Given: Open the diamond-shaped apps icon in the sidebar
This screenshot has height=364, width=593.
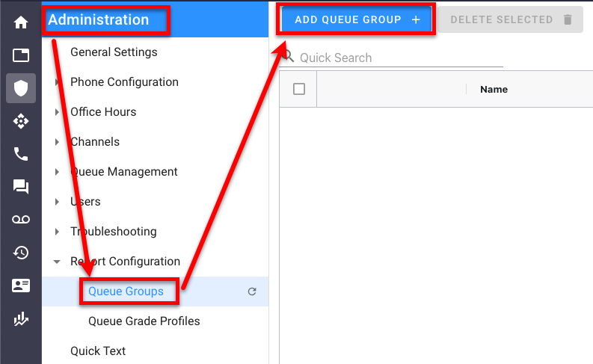Looking at the screenshot, I should 21,121.
